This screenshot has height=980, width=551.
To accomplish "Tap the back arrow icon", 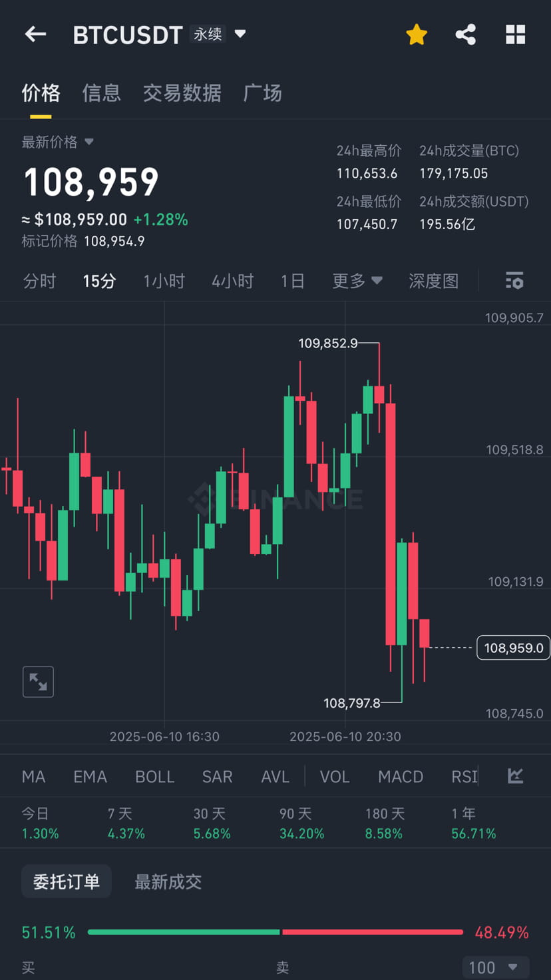I will point(35,35).
